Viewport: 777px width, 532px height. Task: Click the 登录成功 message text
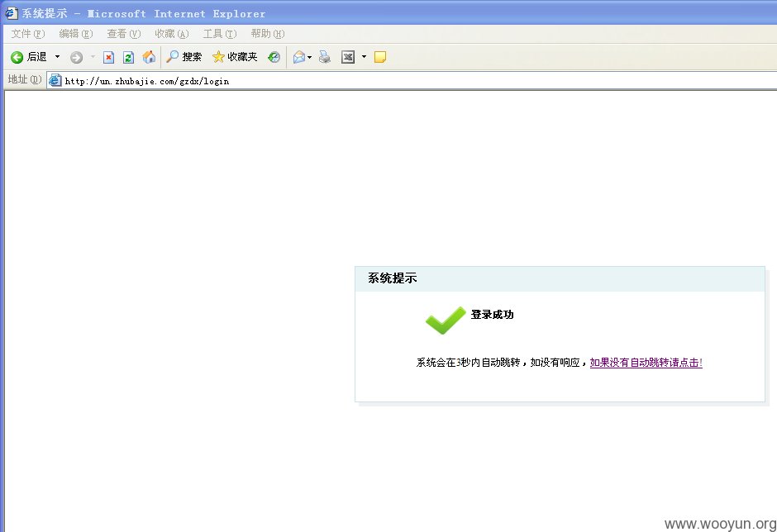coord(492,315)
